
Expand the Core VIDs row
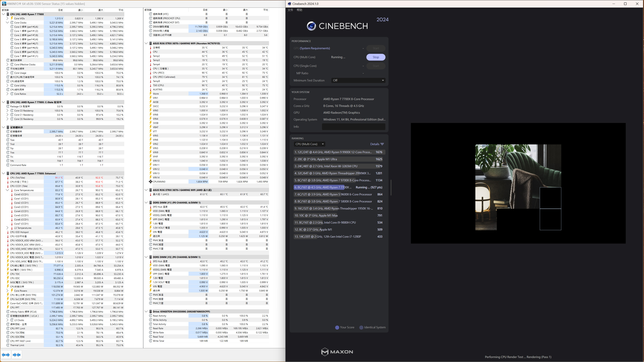[7, 18]
